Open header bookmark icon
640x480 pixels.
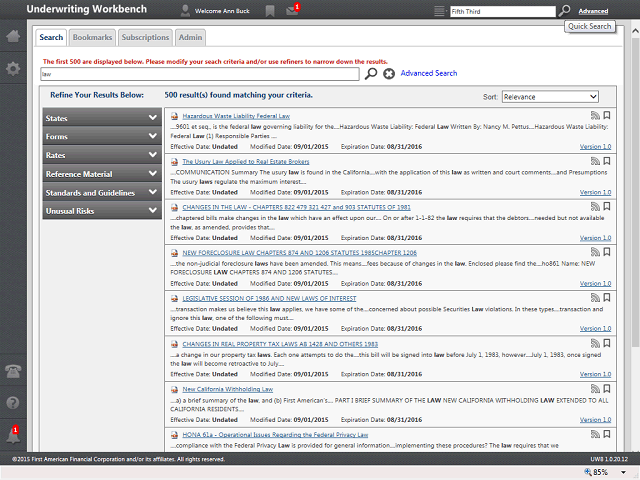[x=270, y=11]
